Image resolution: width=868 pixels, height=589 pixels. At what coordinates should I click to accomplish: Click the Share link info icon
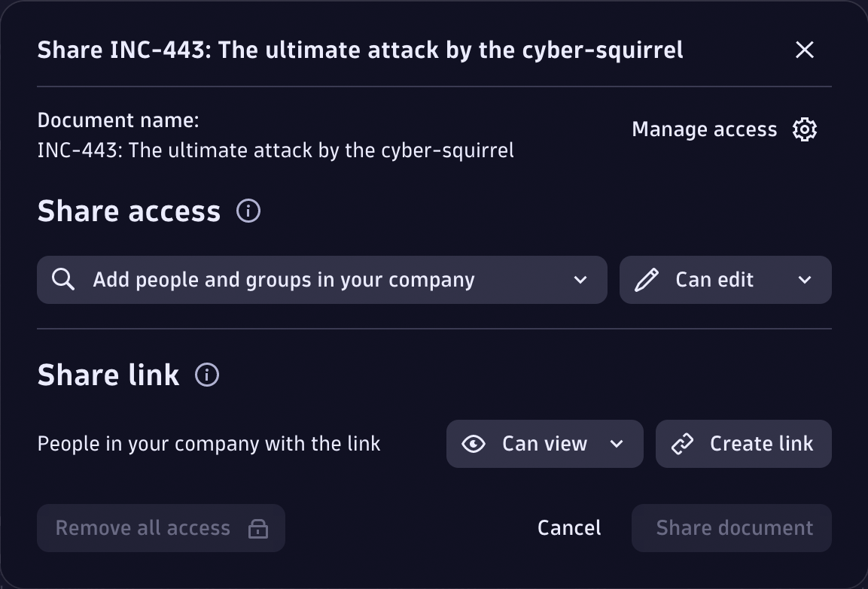pyautogui.click(x=207, y=375)
